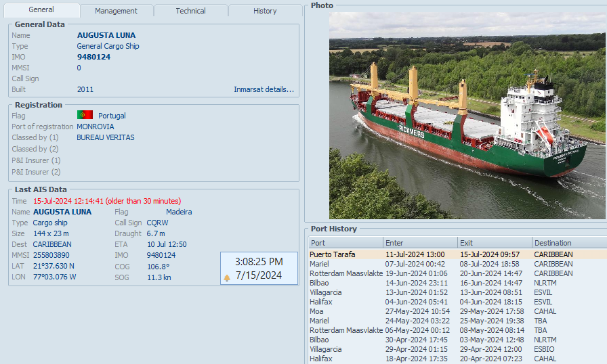Select the Moa port history row
Screen dimensions: 607x364
pyautogui.click(x=457, y=311)
